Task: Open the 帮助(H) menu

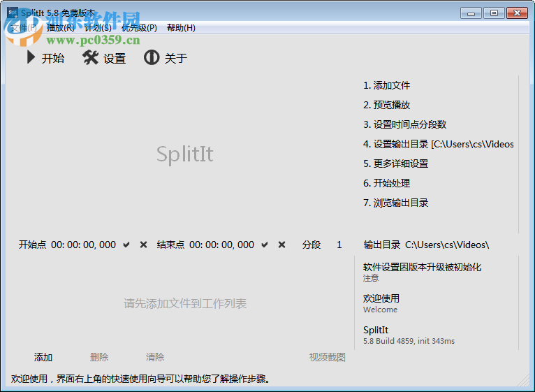Action: [181, 28]
